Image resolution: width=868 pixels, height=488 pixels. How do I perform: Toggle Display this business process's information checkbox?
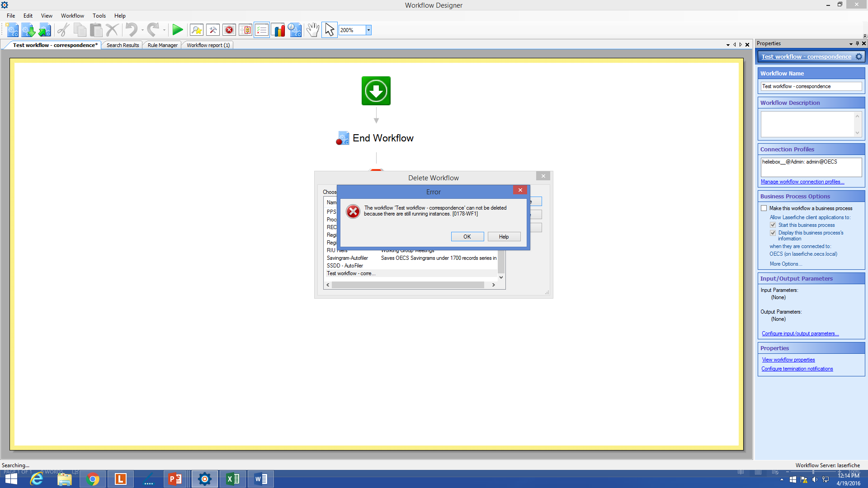(773, 233)
